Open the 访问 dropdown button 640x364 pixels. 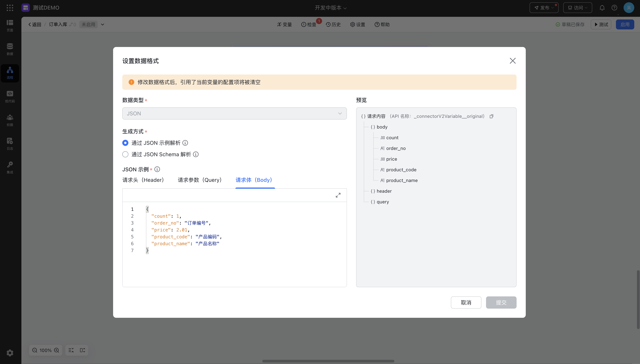coord(578,8)
